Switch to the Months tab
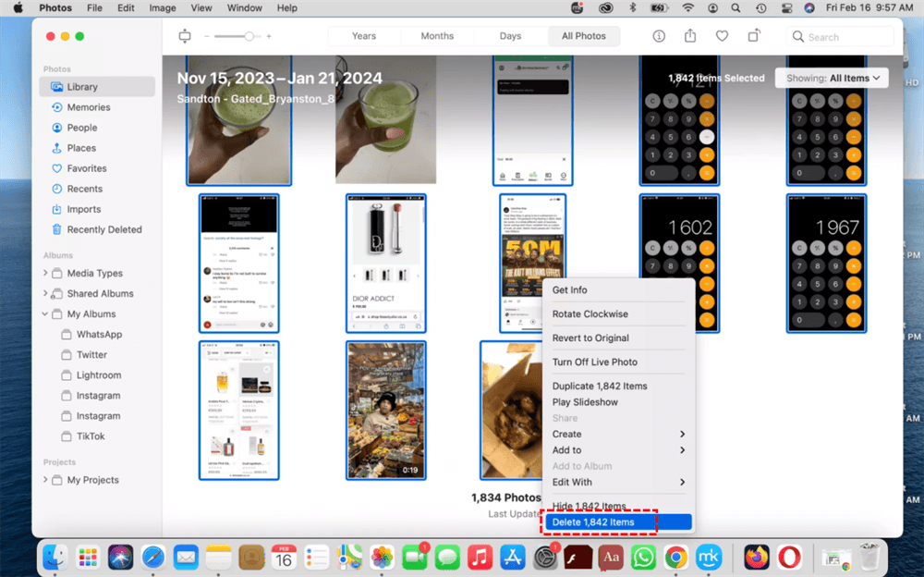 click(x=437, y=36)
